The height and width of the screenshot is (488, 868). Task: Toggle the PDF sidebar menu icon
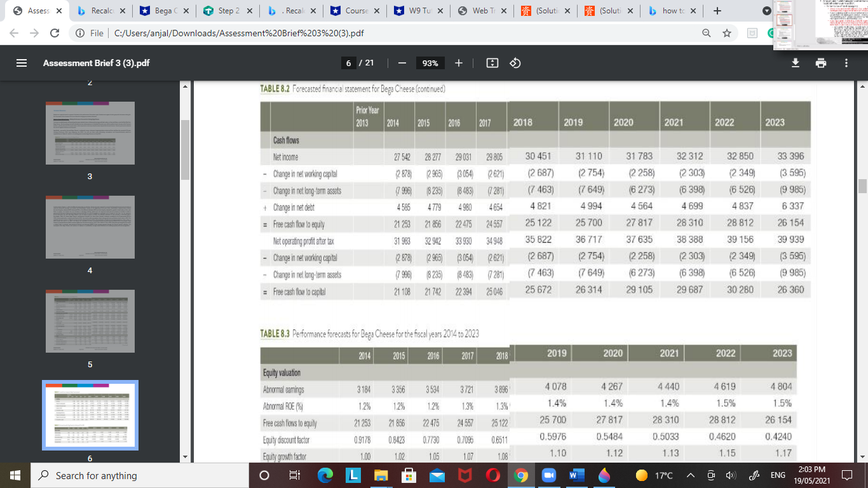click(x=22, y=63)
